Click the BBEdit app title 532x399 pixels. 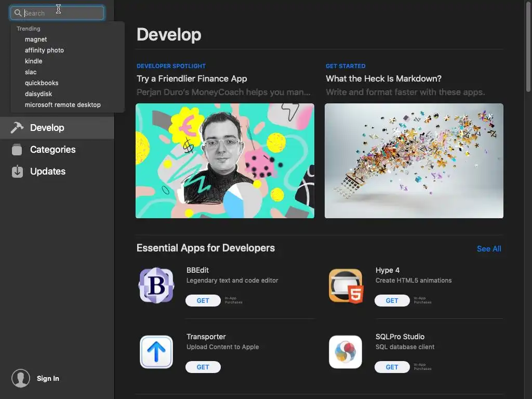[x=197, y=270]
